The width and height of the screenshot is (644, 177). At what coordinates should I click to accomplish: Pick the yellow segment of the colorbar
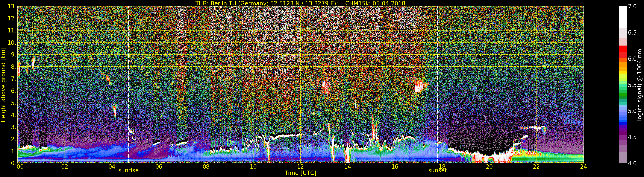click(x=623, y=73)
